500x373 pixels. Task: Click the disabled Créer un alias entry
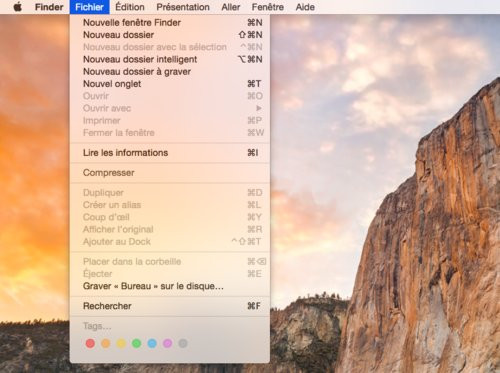click(x=170, y=205)
